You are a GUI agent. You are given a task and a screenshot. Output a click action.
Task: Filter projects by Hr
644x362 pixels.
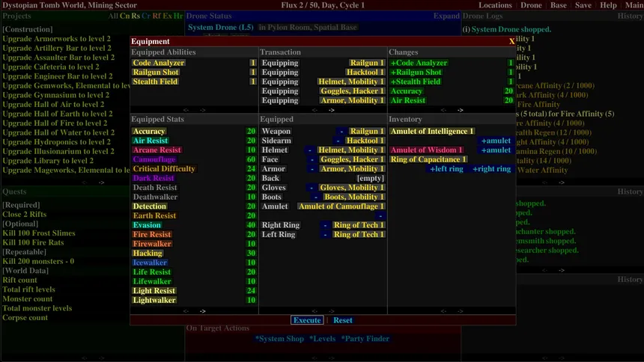(x=177, y=16)
